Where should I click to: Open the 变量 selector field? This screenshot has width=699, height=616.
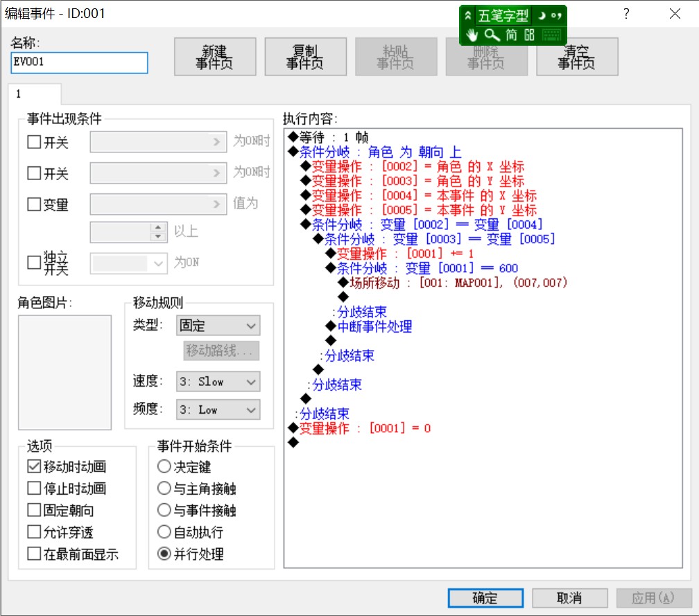[x=158, y=204]
